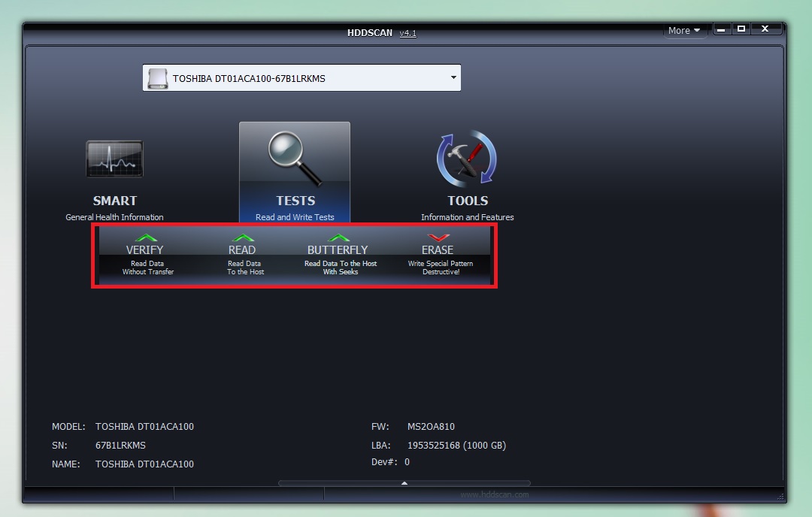The image size is (812, 517).
Task: Select the destructive ERASE test
Action: tap(440, 255)
